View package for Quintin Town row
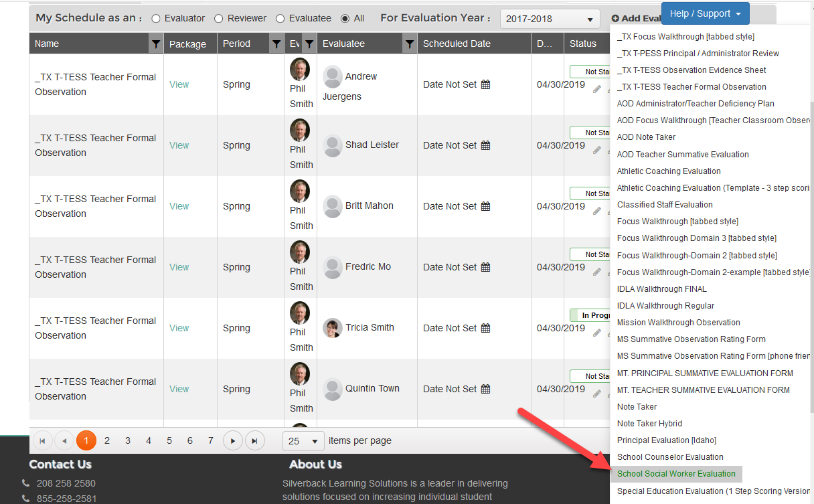This screenshot has width=814, height=504. pyautogui.click(x=179, y=389)
